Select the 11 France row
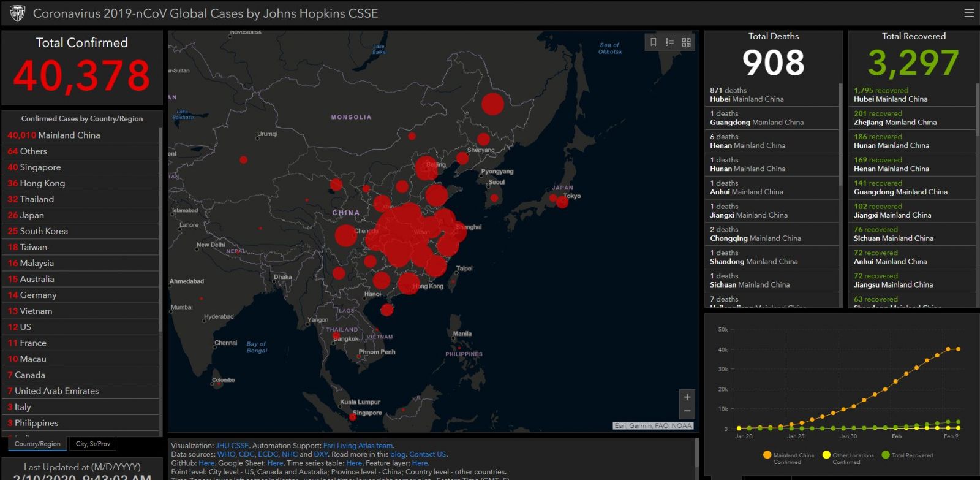The height and width of the screenshot is (480, 980). tap(80, 343)
